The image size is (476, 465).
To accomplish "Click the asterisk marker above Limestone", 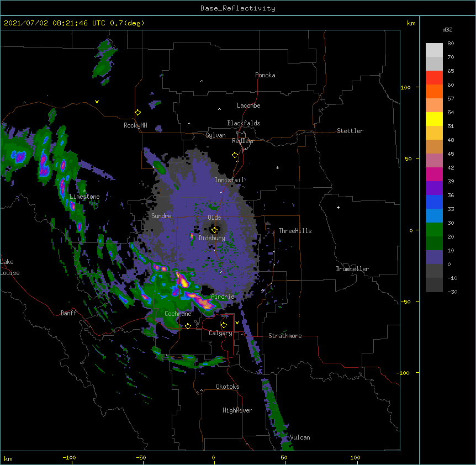I will coord(84,191).
